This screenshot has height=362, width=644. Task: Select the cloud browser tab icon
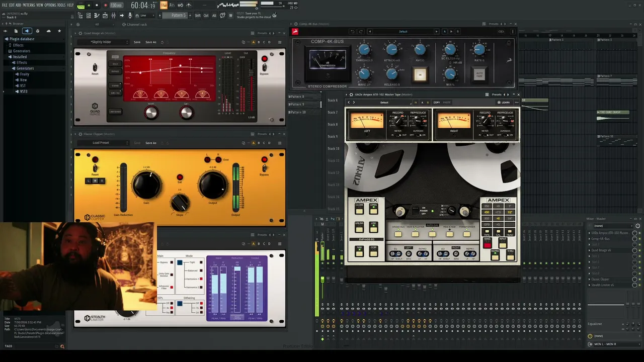(48, 31)
